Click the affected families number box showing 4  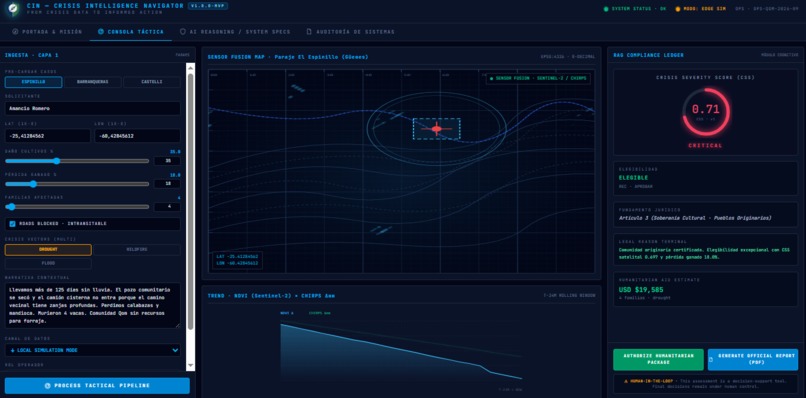pos(167,207)
